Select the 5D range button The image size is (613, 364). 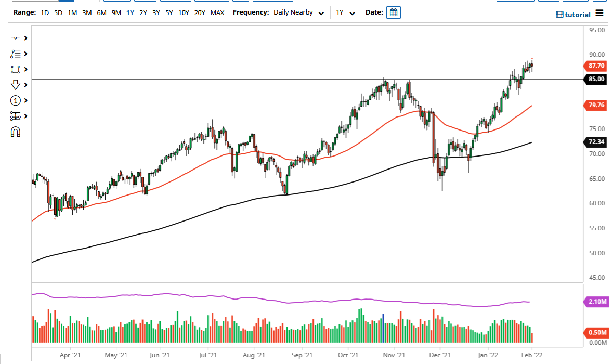coord(57,12)
